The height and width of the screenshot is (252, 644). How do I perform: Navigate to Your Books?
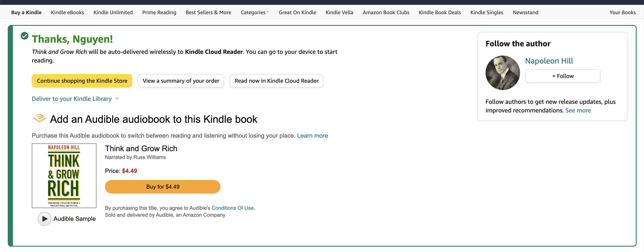click(x=622, y=12)
